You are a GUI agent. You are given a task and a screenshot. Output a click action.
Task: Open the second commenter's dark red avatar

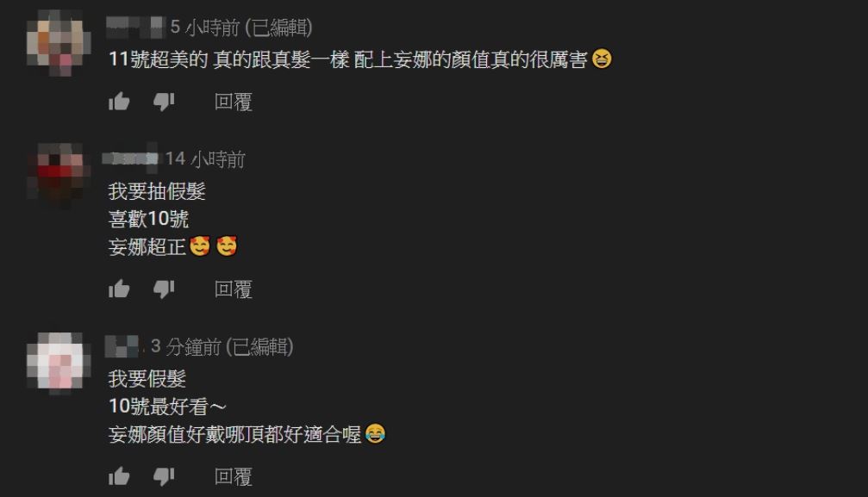tap(59, 175)
